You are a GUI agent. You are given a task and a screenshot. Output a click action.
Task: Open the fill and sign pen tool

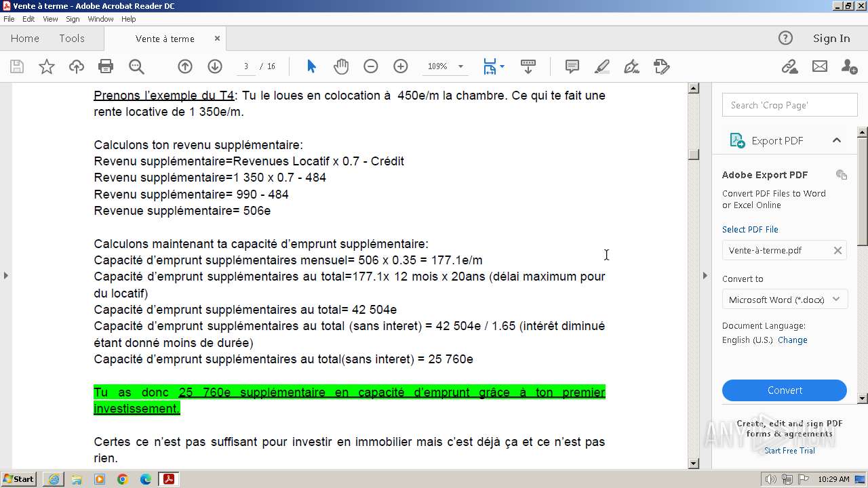click(x=631, y=66)
